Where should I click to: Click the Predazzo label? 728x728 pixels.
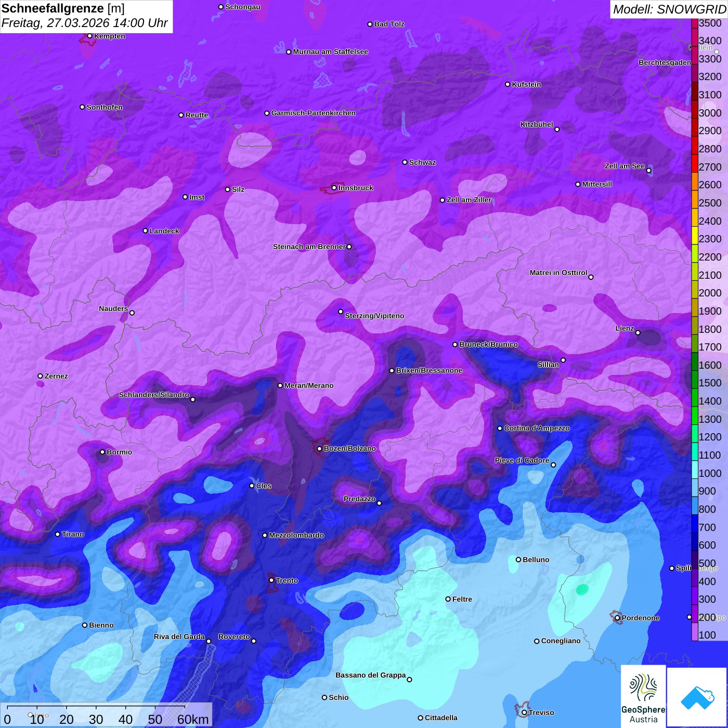[x=359, y=499]
